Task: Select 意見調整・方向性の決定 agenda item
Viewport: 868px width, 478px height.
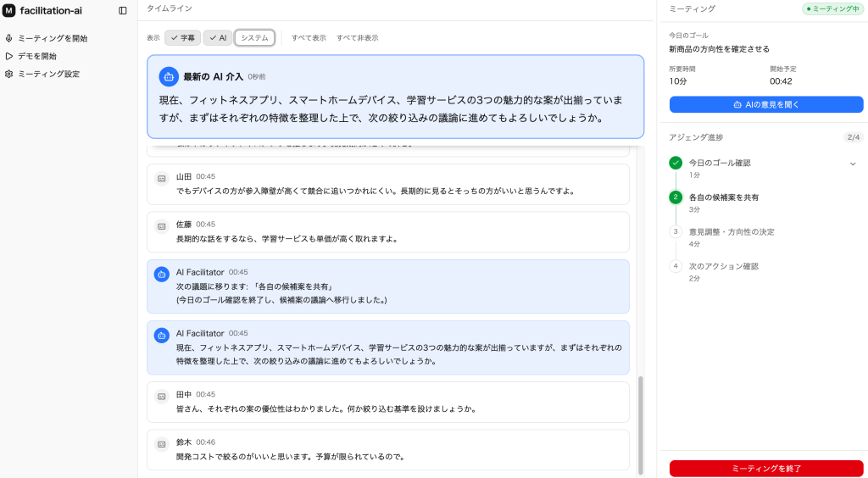Action: tap(732, 232)
